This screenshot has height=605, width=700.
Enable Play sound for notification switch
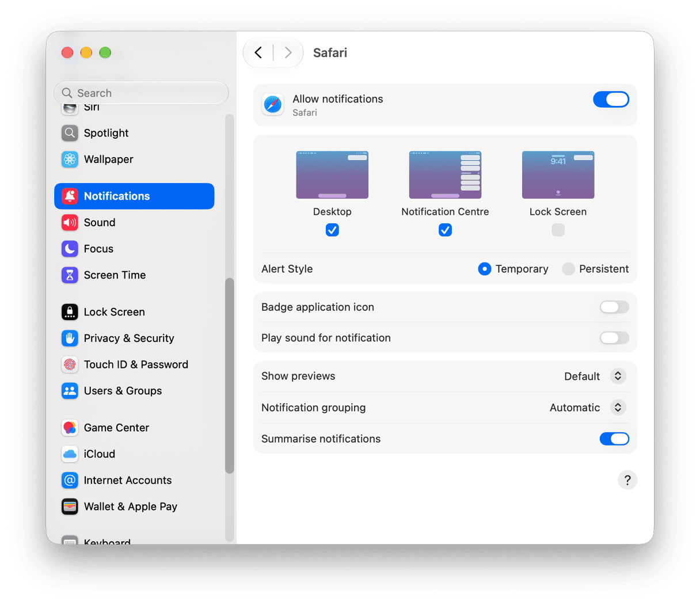pos(614,338)
